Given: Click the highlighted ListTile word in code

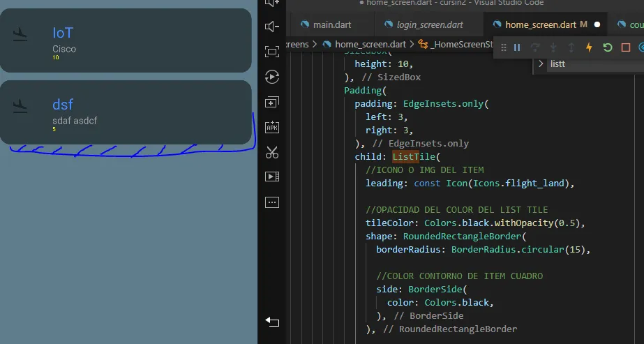Looking at the screenshot, I should tap(414, 157).
